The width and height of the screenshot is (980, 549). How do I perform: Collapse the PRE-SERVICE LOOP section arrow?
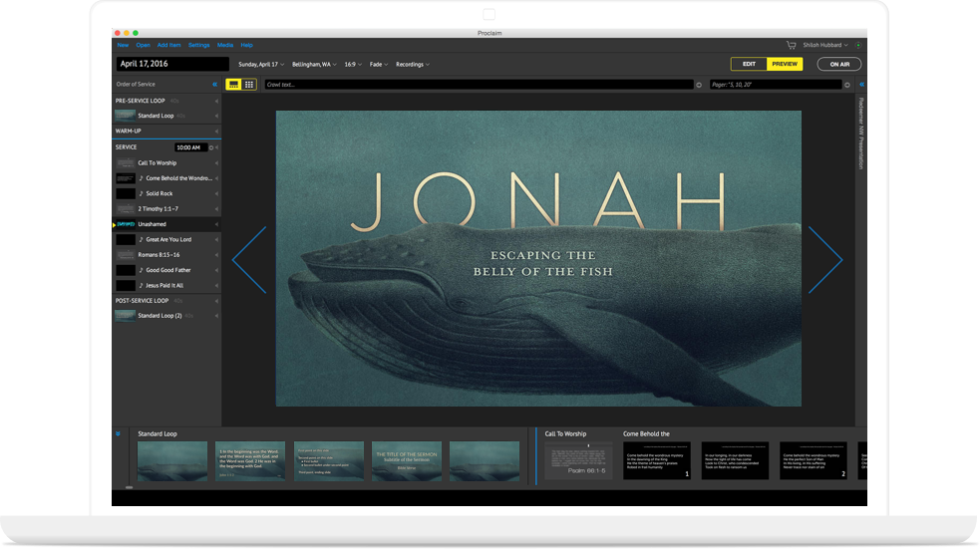pos(216,101)
